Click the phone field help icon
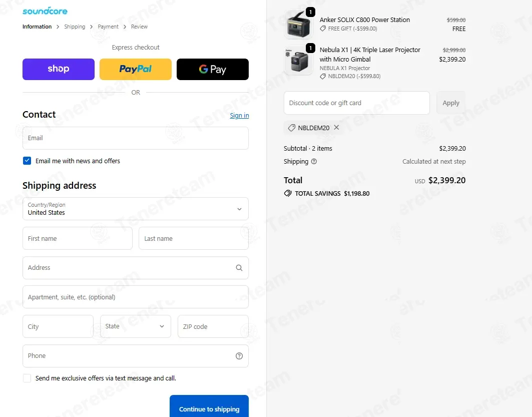Image resolution: width=532 pixels, height=417 pixels. click(239, 356)
